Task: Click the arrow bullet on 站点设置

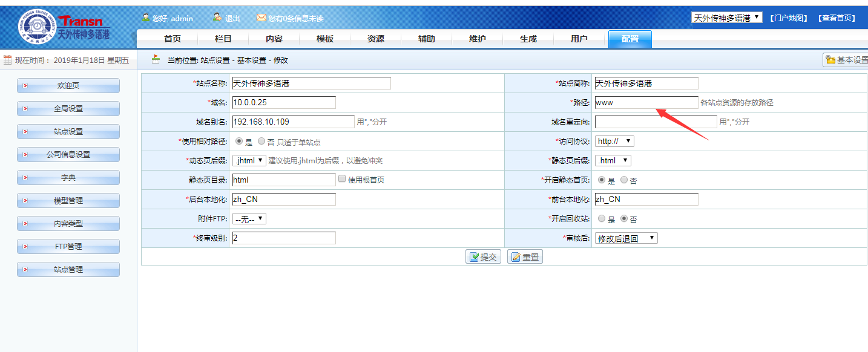Action: click(25, 132)
